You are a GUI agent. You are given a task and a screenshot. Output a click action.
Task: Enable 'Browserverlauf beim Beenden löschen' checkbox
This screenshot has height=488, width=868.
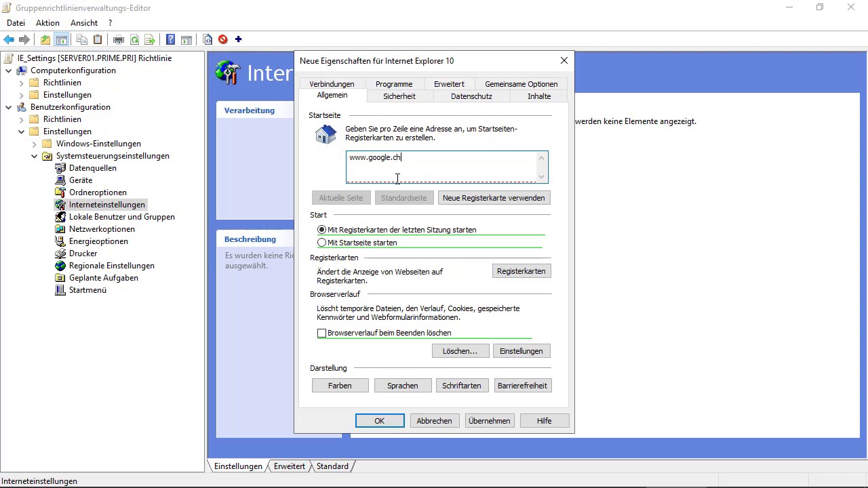(321, 333)
